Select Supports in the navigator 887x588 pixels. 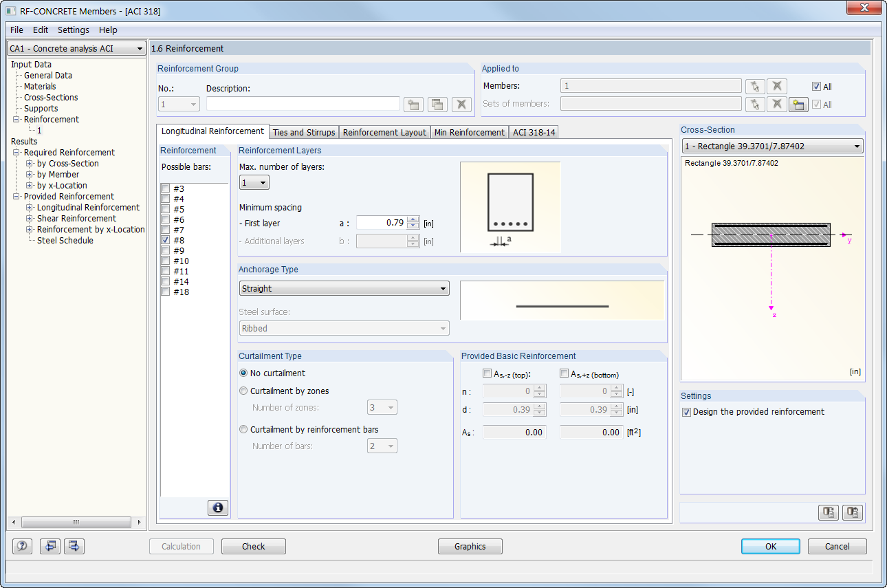(41, 109)
